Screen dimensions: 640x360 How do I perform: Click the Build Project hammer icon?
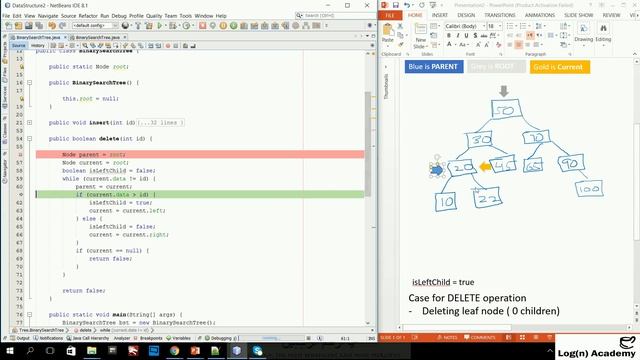coord(138,26)
